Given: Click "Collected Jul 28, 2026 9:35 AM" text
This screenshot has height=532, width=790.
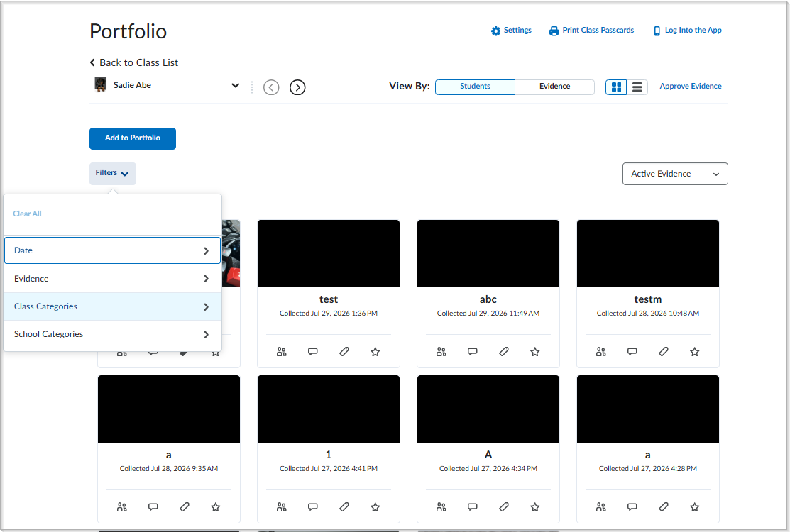Looking at the screenshot, I should pos(169,469).
